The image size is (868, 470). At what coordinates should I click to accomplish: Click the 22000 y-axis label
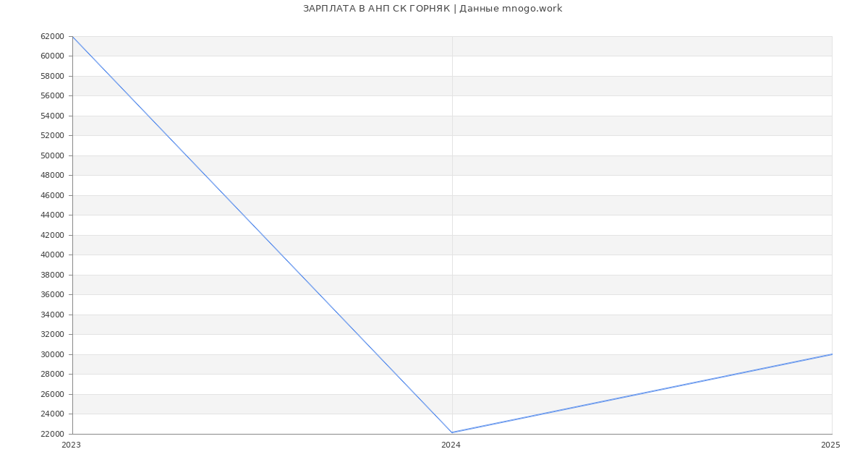coord(52,434)
